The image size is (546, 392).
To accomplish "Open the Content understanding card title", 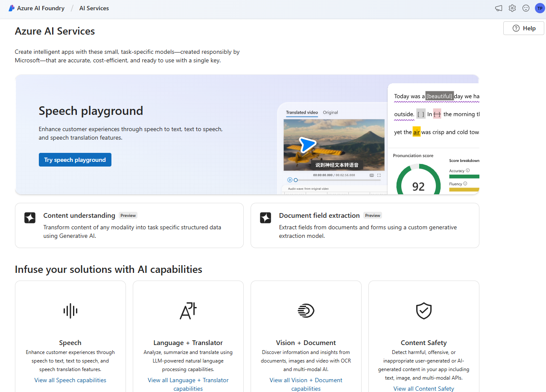I will [x=79, y=215].
